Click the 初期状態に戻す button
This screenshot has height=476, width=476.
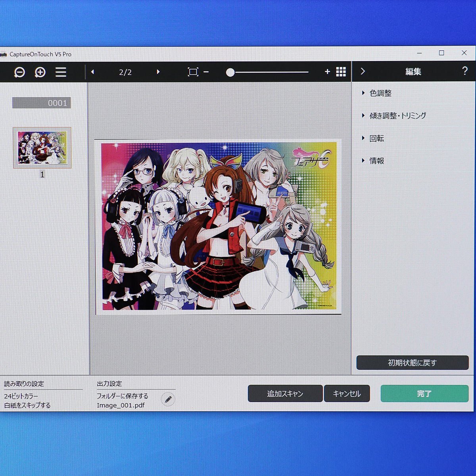(x=413, y=363)
